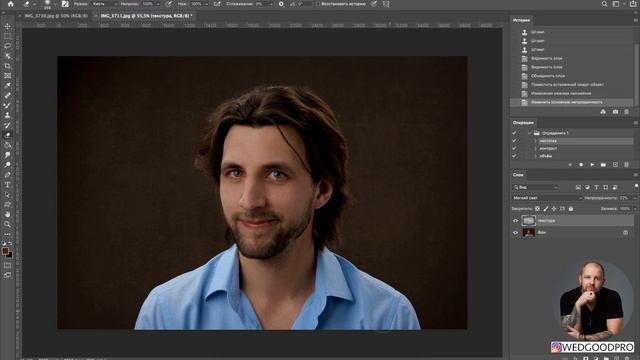Collapse the action set folder

click(529, 133)
